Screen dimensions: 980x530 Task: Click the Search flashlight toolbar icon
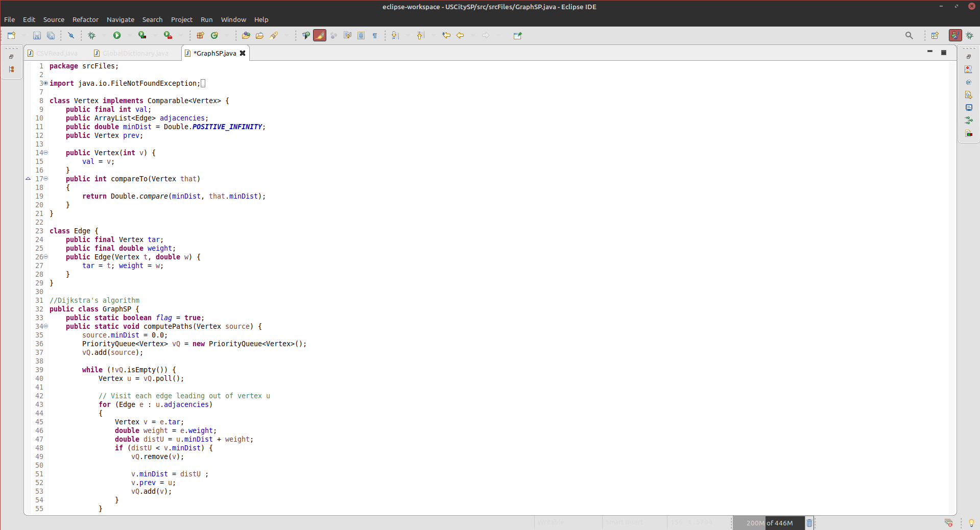(274, 35)
